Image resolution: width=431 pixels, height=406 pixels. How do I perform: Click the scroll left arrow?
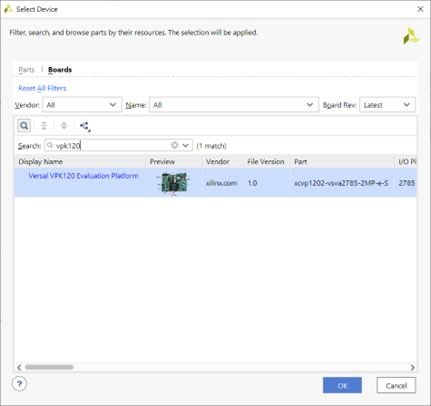(19, 367)
